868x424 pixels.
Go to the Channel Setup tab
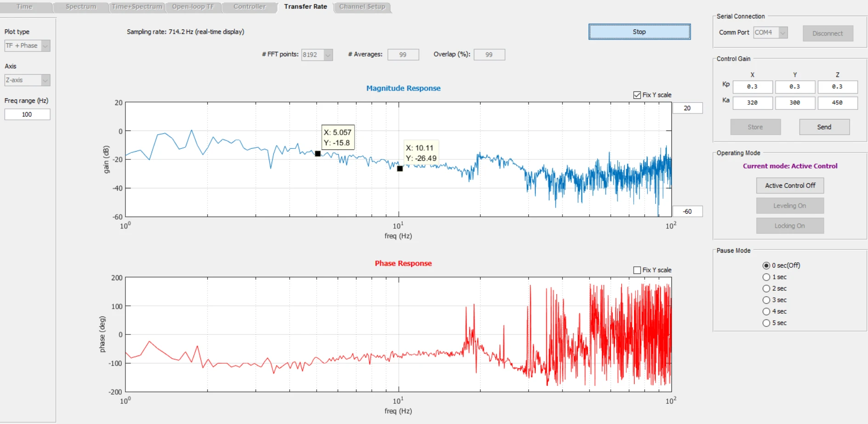click(x=362, y=7)
